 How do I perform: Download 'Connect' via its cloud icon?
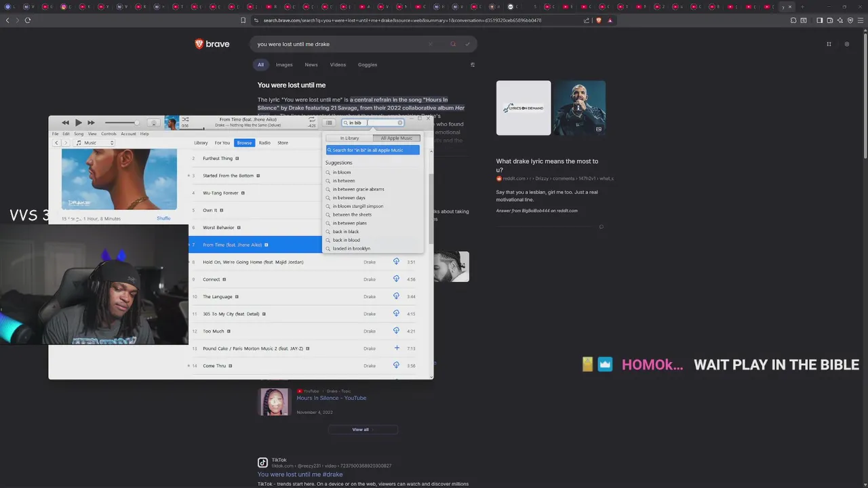click(x=397, y=279)
